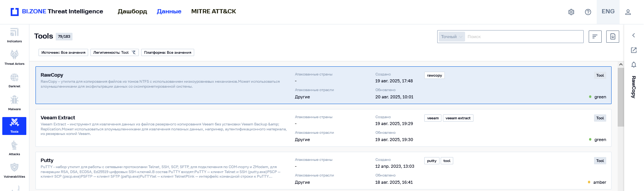Click the Tool badge in Veeam Extract card
Screen dimensions: 644x191
pyautogui.click(x=600, y=118)
